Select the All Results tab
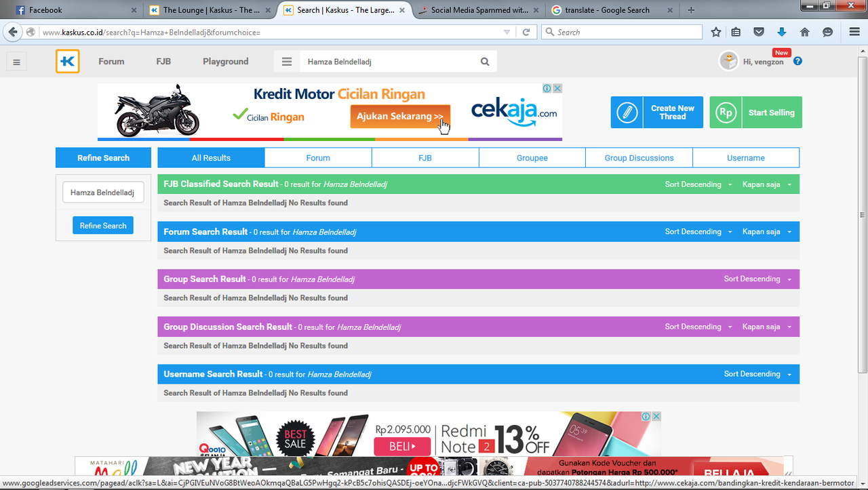 [x=211, y=158]
